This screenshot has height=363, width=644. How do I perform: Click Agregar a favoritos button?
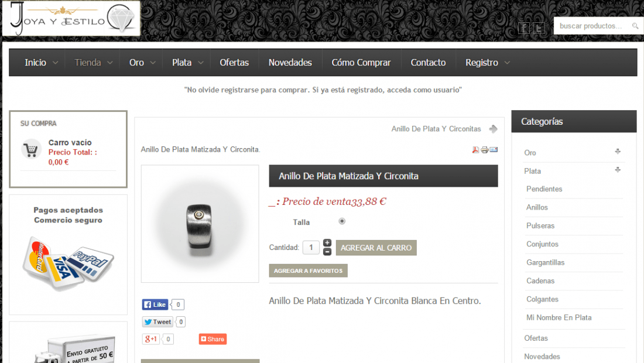pos(308,270)
